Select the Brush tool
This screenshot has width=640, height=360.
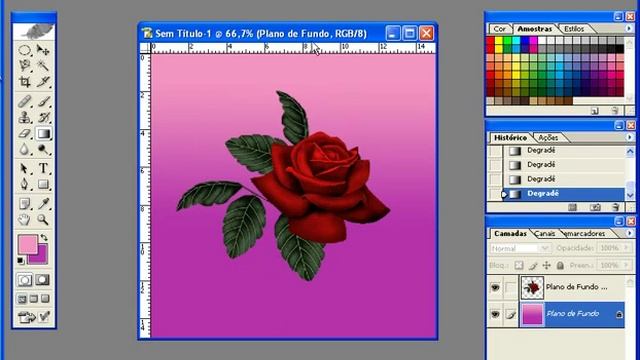click(43, 101)
